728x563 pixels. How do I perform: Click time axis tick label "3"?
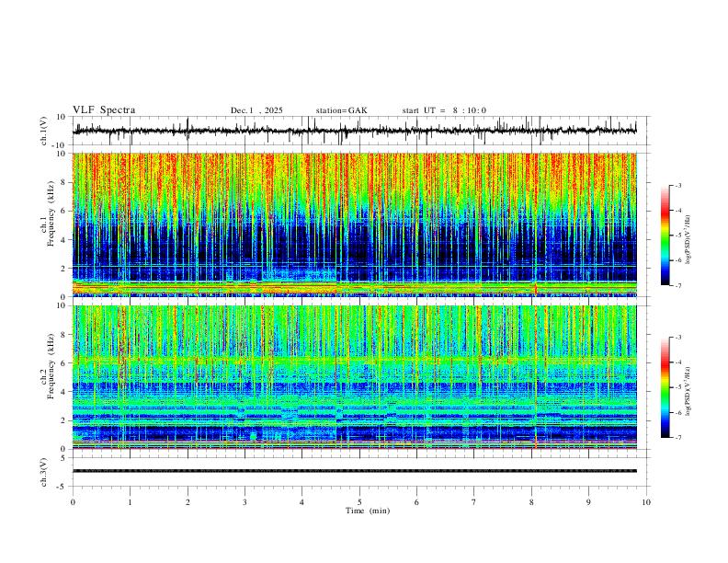(x=245, y=502)
